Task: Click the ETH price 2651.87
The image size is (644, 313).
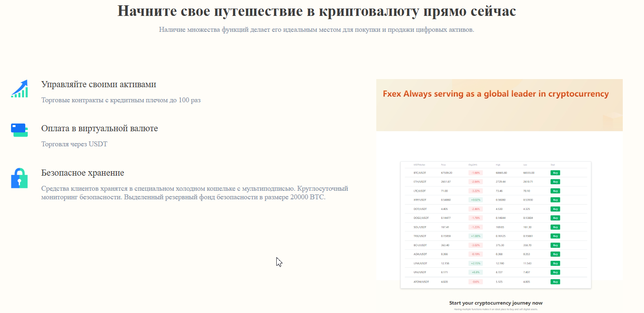Action: click(x=446, y=182)
